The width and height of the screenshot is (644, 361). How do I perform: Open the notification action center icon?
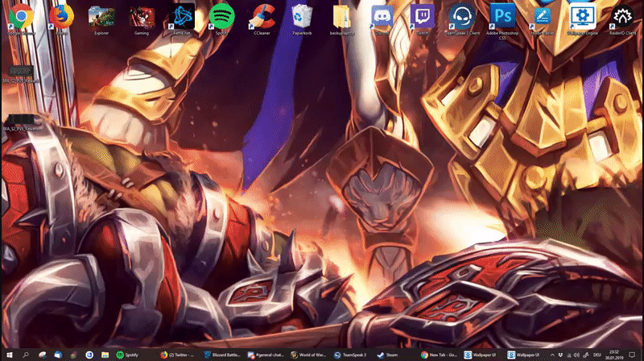click(632, 355)
